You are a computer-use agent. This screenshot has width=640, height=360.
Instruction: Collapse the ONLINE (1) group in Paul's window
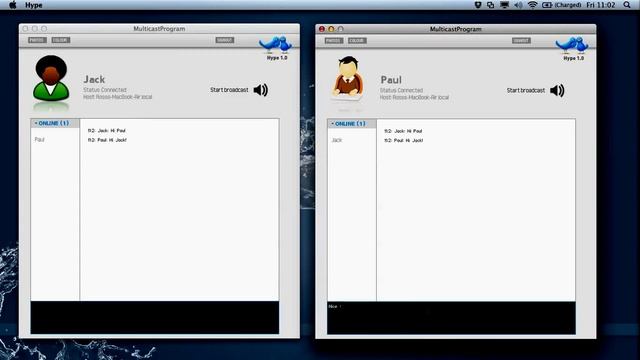tap(351, 124)
